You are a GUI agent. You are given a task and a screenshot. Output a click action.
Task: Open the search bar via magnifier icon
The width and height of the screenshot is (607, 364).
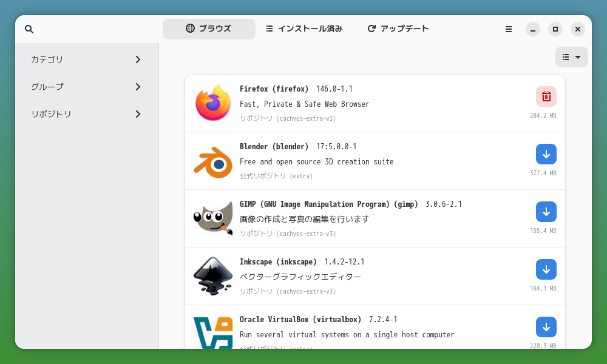pos(29,29)
